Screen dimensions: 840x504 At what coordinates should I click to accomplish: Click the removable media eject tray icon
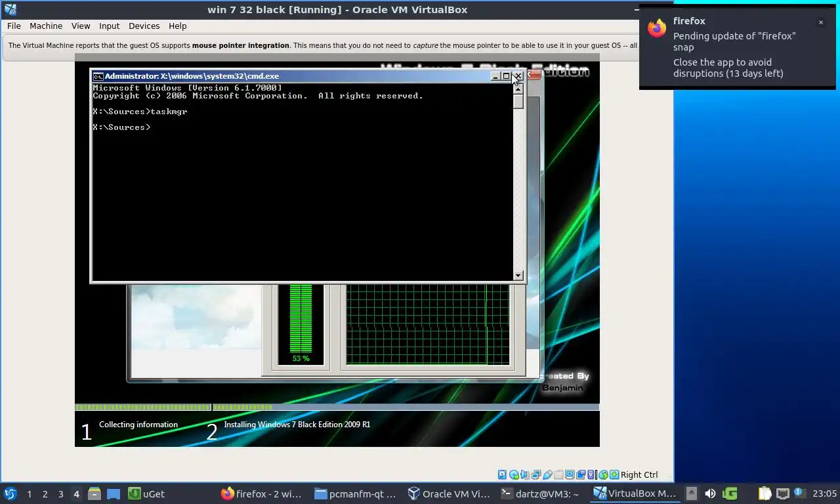point(692,493)
